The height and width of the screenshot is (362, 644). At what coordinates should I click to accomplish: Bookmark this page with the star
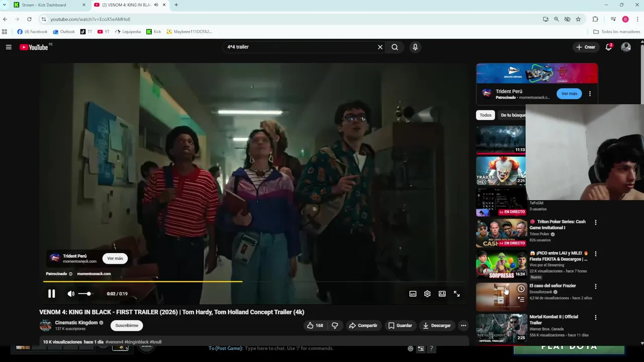tap(578, 19)
